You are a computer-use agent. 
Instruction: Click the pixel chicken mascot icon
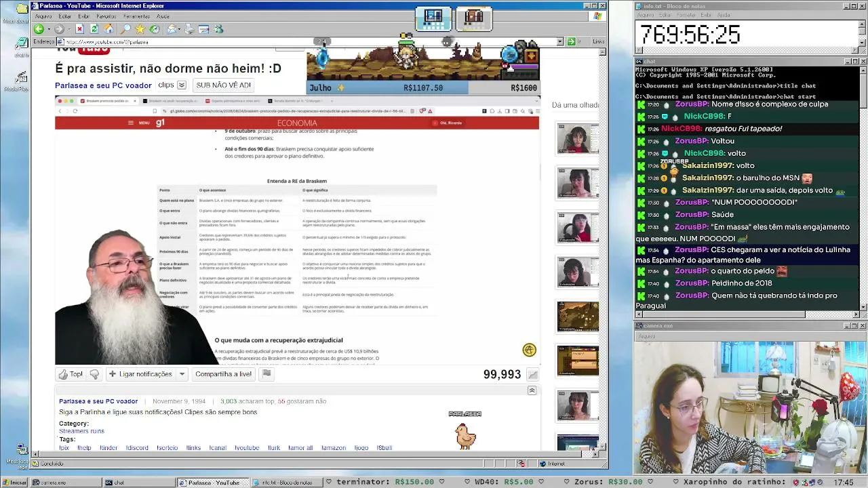pyautogui.click(x=465, y=436)
